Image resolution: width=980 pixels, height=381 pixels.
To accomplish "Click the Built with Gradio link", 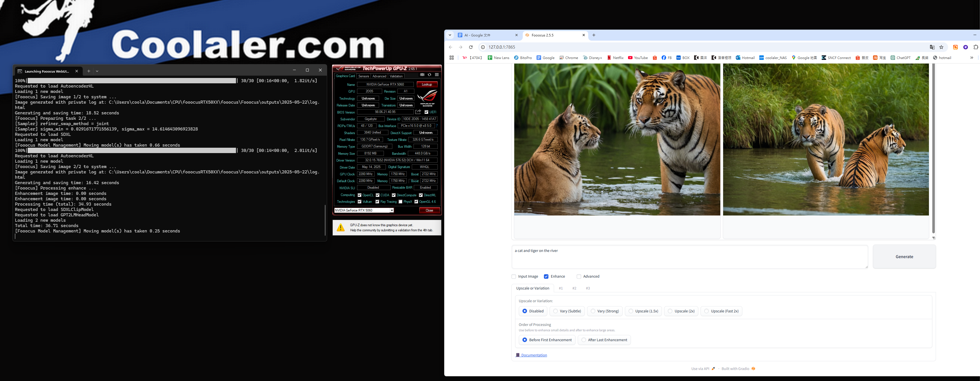I will 738,369.
